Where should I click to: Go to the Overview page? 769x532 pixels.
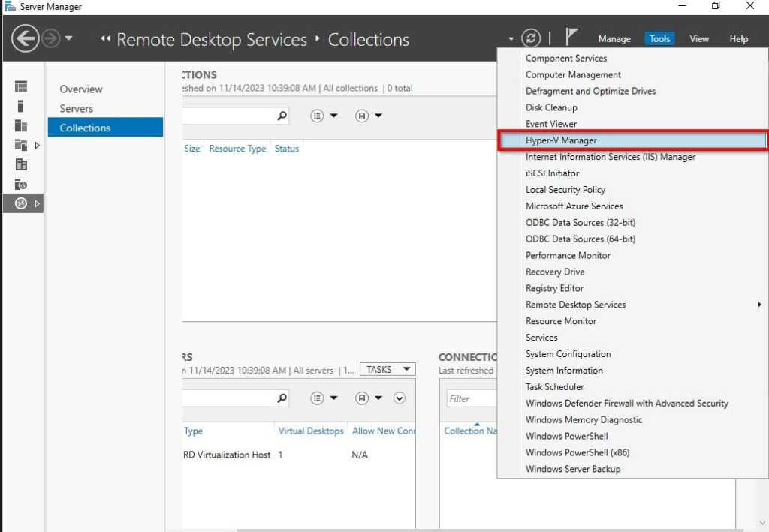point(81,89)
